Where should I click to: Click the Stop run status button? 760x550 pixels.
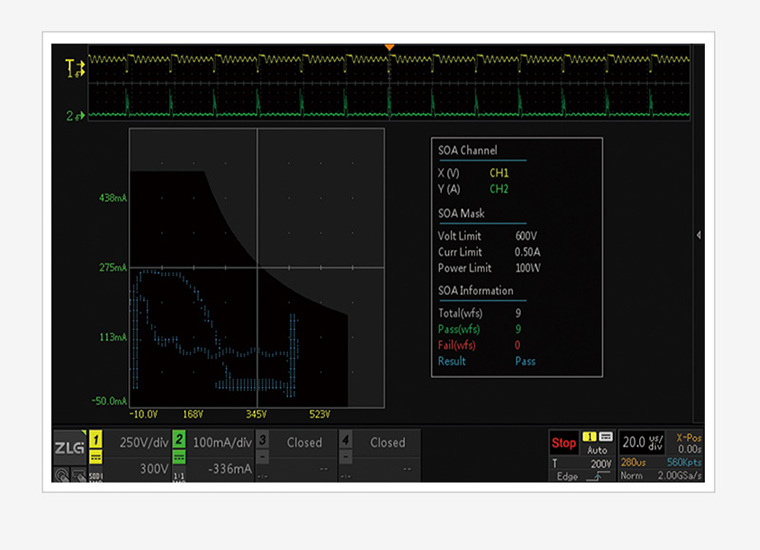point(564,443)
